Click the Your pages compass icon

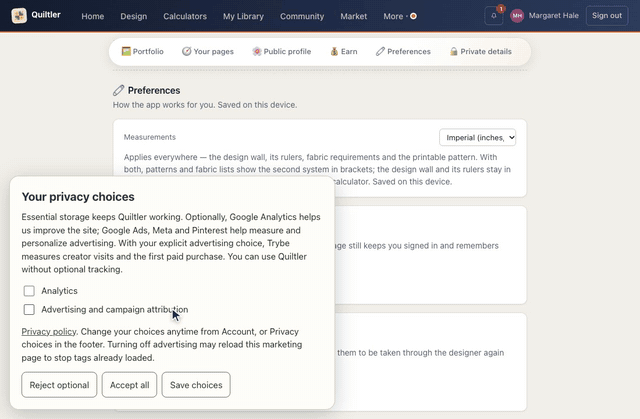coord(187,51)
